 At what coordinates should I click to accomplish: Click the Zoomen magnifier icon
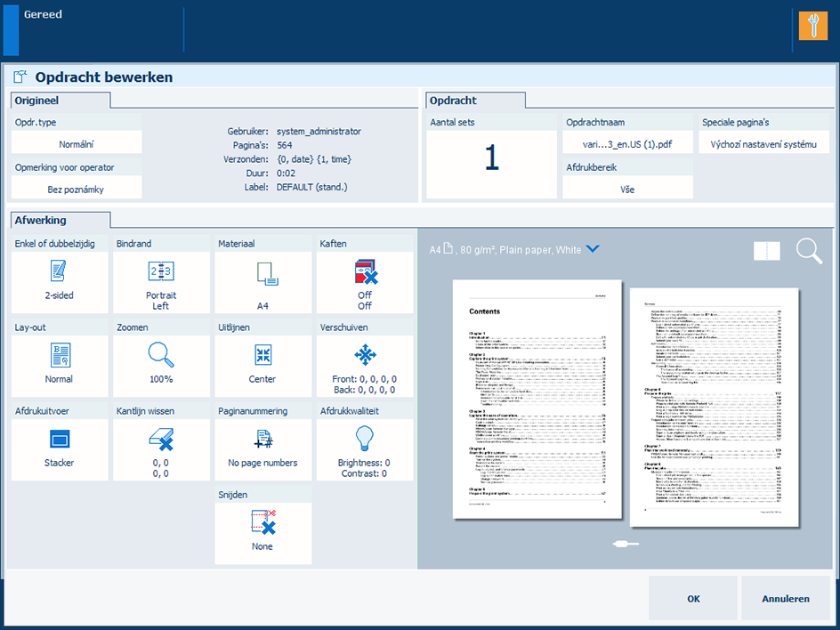point(161,356)
